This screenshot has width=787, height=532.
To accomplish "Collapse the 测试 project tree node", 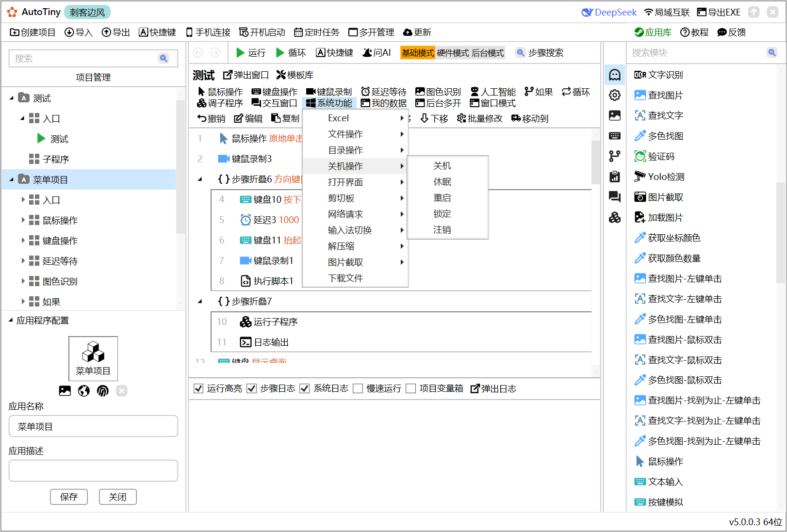I will (12, 98).
